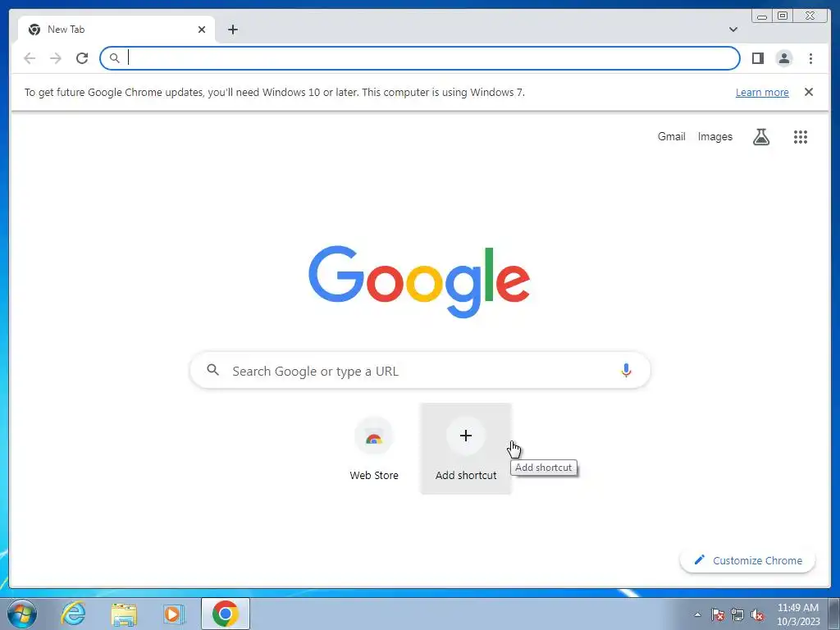Click the Chrome taskbar icon
The height and width of the screenshot is (630, 840).
226,614
